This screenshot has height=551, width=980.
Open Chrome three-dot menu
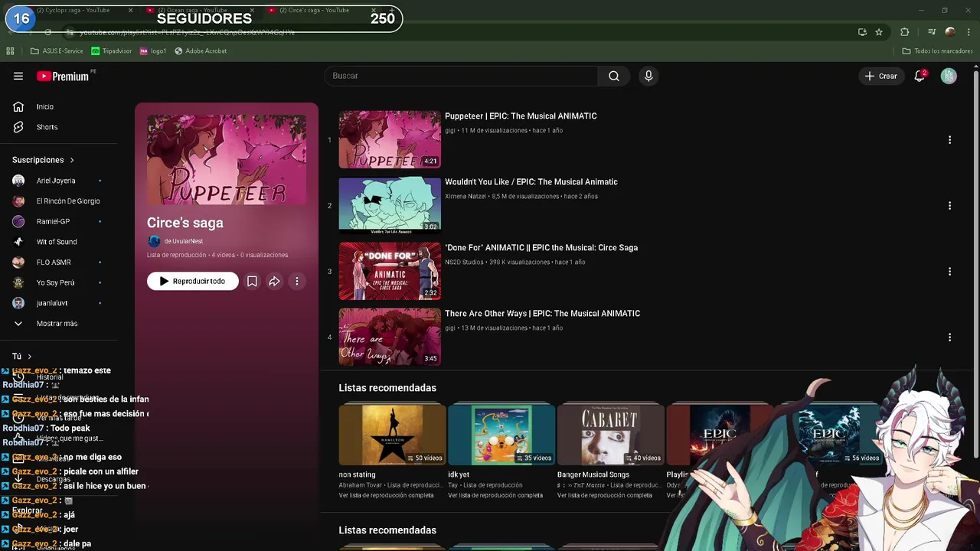969,31
